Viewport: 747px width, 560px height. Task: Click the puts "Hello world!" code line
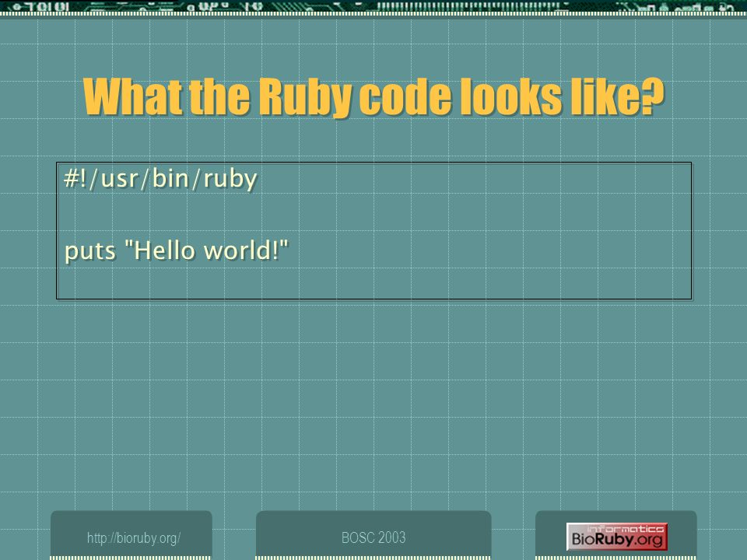pyautogui.click(x=177, y=250)
